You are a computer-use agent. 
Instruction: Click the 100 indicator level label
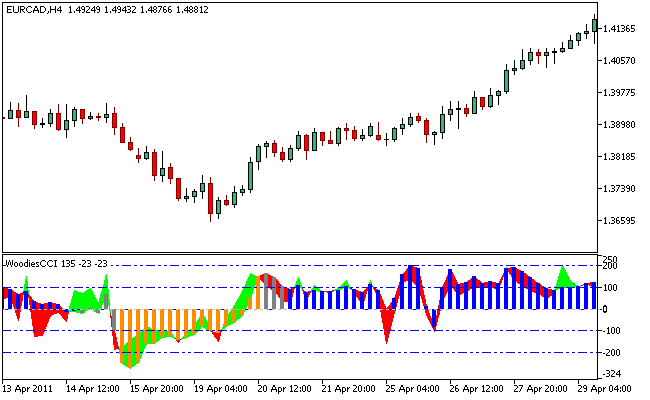[611, 288]
